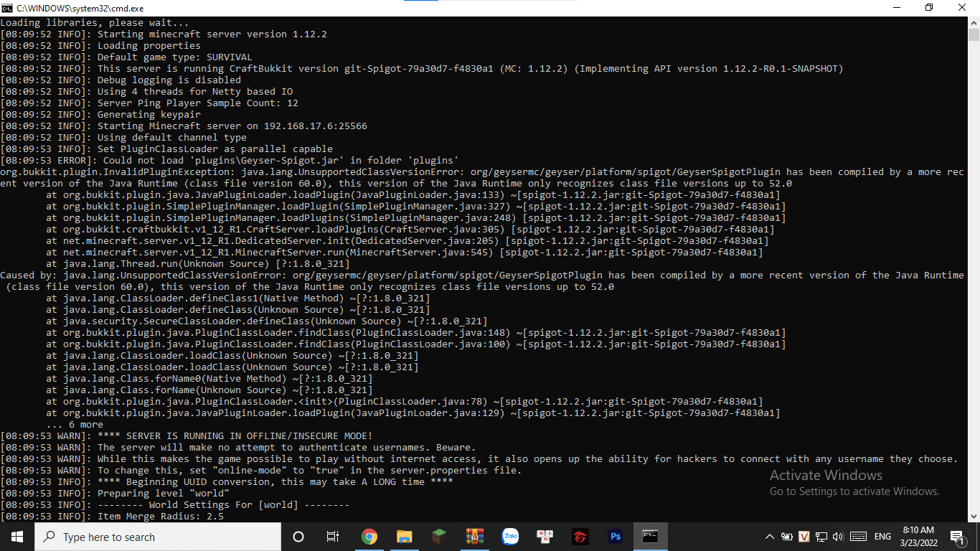Click the Preparing level "world" line

click(x=115, y=494)
